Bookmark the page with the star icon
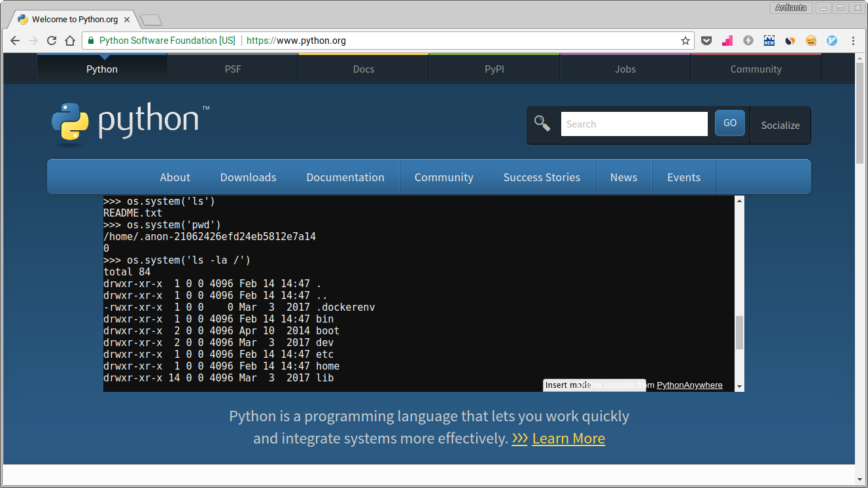The height and width of the screenshot is (488, 868). pyautogui.click(x=685, y=41)
